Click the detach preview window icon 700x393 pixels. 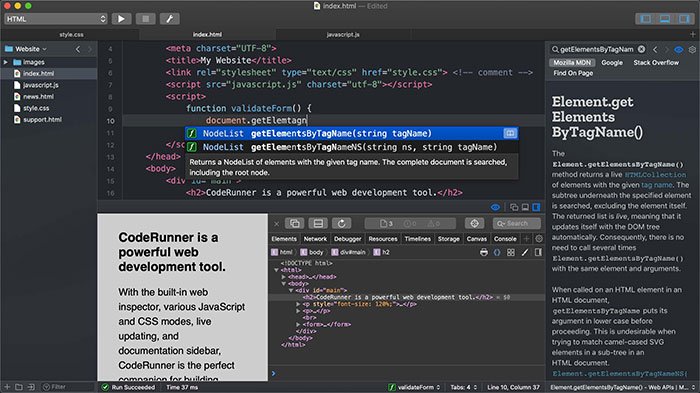(514, 207)
